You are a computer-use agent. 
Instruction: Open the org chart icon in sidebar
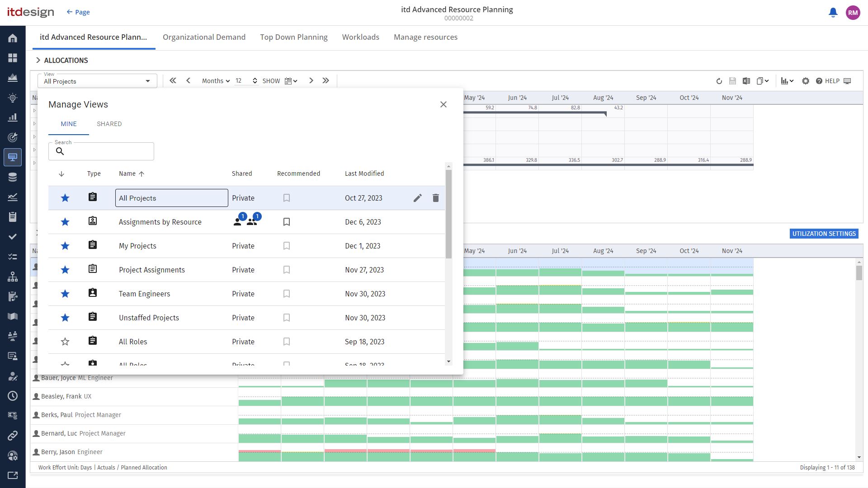pyautogui.click(x=13, y=277)
